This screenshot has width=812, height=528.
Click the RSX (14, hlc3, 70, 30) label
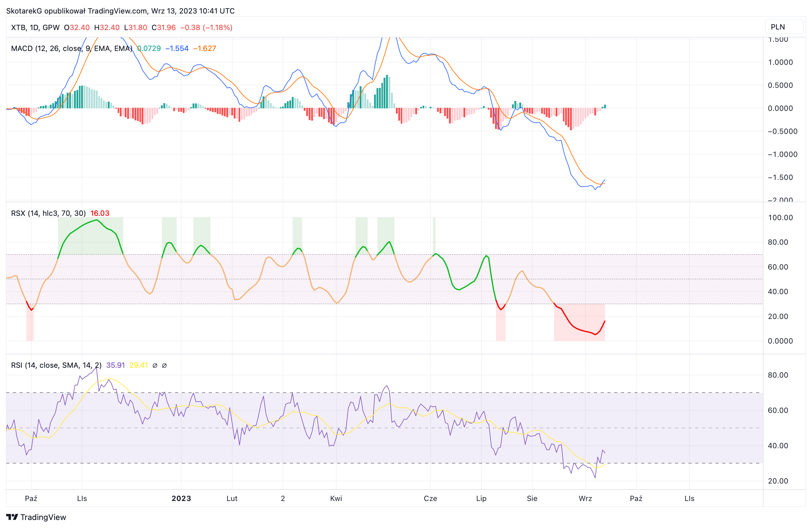tap(49, 213)
